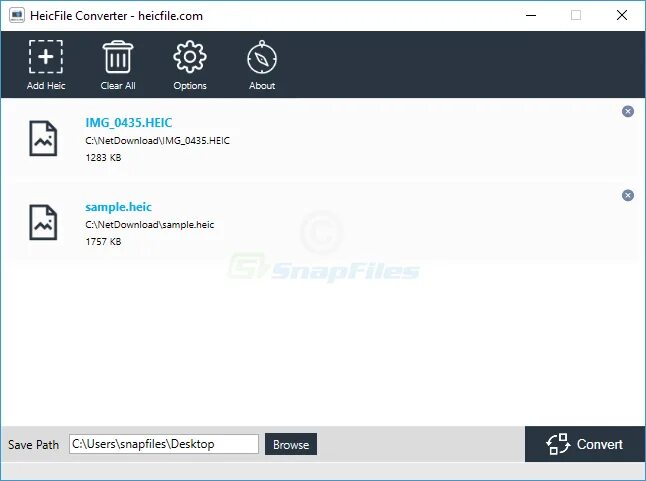Click the Clear All text label

pyautogui.click(x=118, y=86)
